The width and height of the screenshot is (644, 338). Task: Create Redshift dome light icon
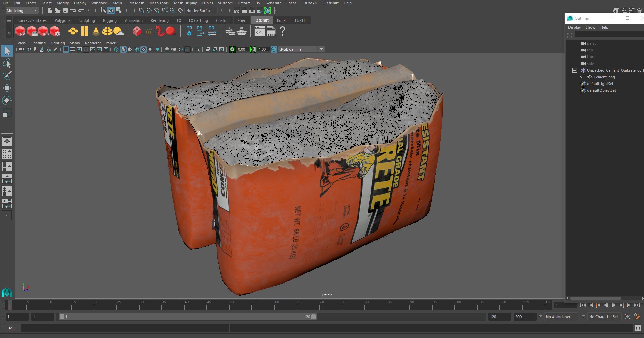107,31
